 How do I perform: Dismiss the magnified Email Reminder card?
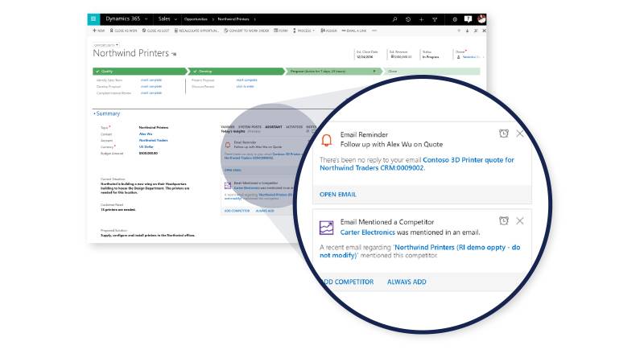pyautogui.click(x=520, y=134)
